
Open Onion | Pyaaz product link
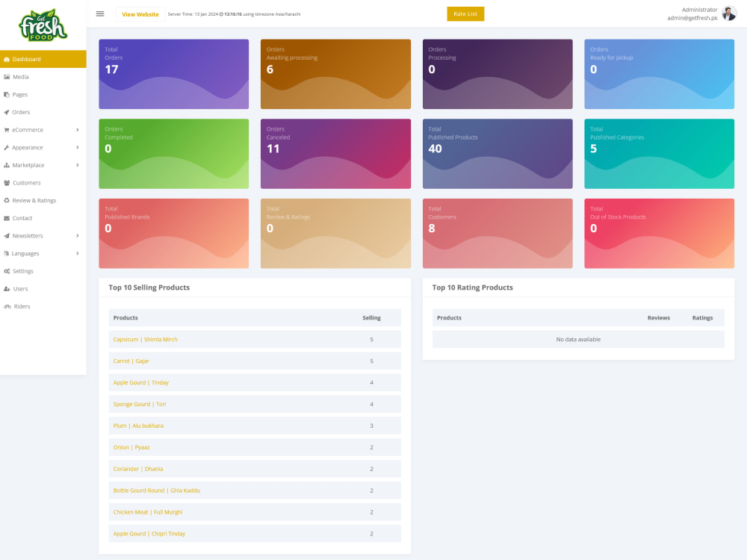click(131, 447)
